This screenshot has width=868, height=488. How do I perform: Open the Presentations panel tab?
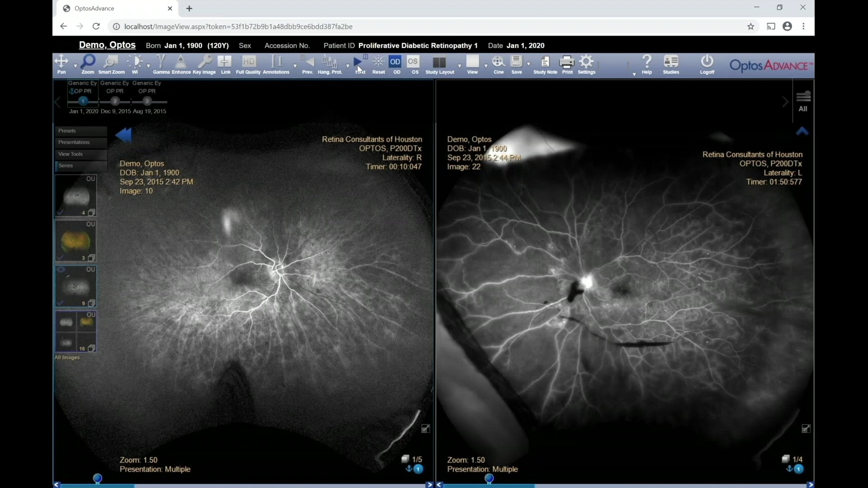pos(81,143)
